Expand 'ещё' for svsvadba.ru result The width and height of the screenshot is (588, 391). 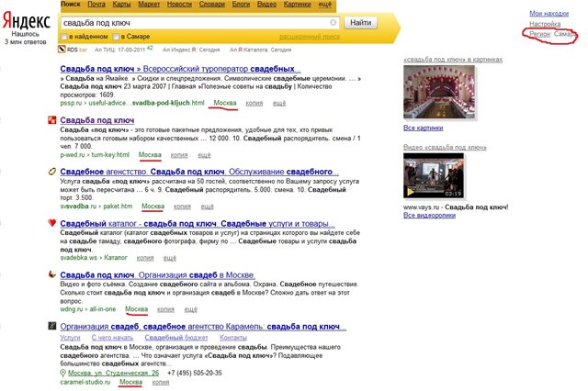207,207
